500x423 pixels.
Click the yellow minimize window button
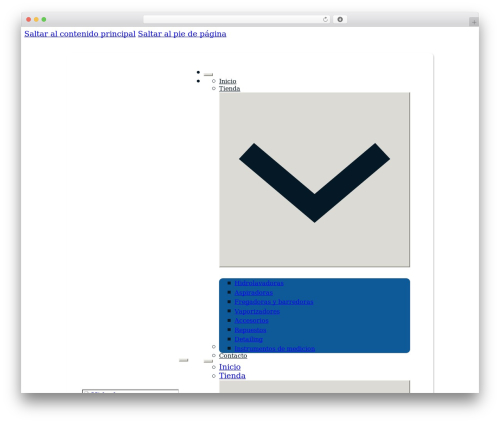36,19
